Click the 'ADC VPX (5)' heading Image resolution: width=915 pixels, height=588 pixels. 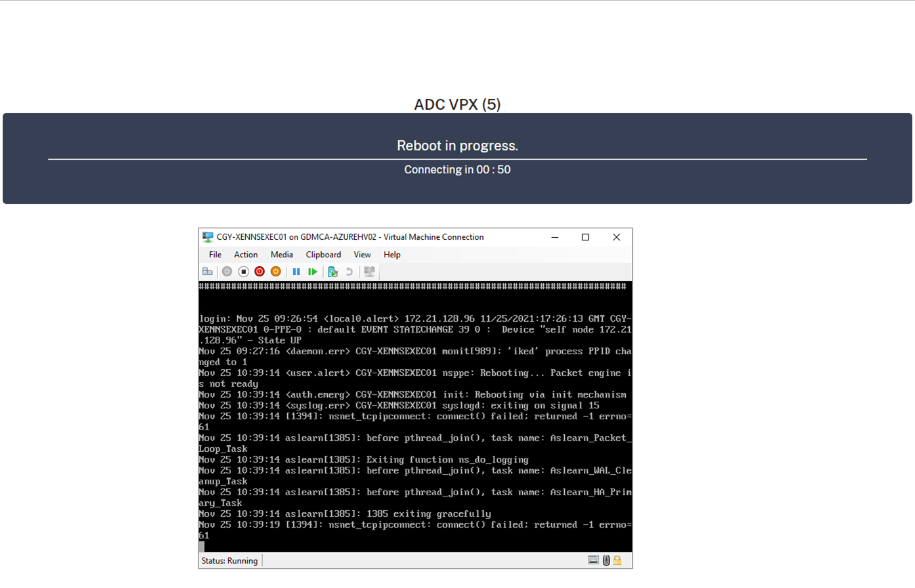(x=457, y=104)
